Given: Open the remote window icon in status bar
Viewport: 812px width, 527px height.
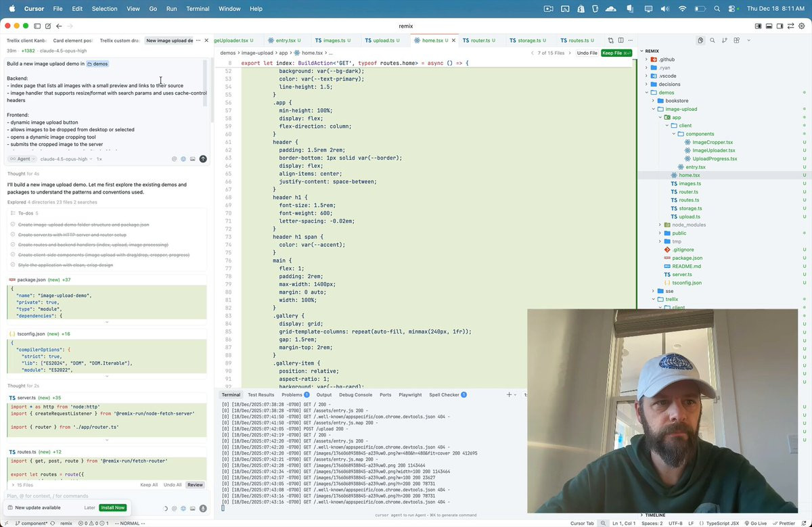Looking at the screenshot, I should click(x=5, y=523).
